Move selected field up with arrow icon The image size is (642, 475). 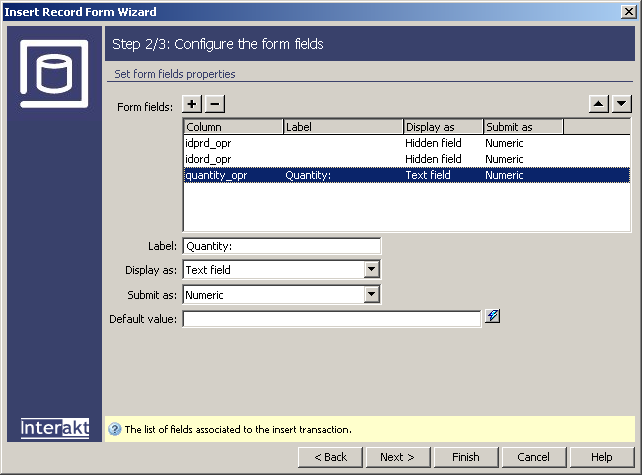coord(597,104)
